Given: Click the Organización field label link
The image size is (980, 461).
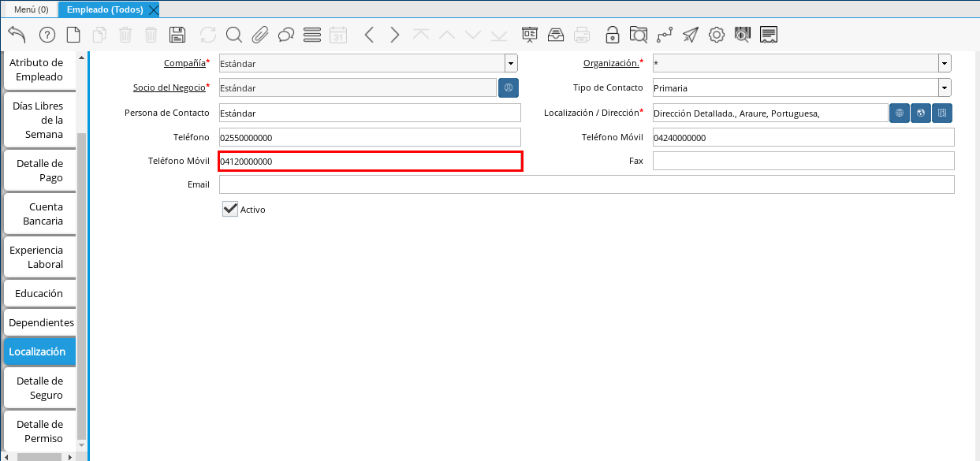Looking at the screenshot, I should click(611, 63).
